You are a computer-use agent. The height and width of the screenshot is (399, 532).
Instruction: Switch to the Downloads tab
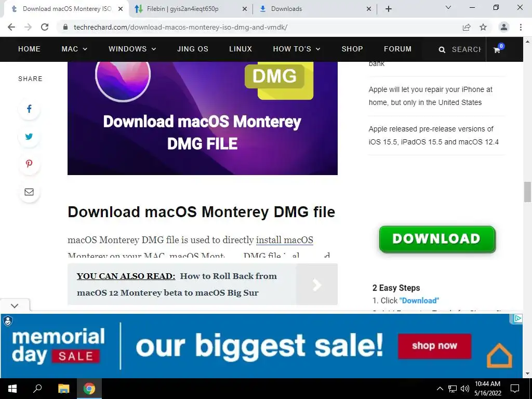[314, 9]
